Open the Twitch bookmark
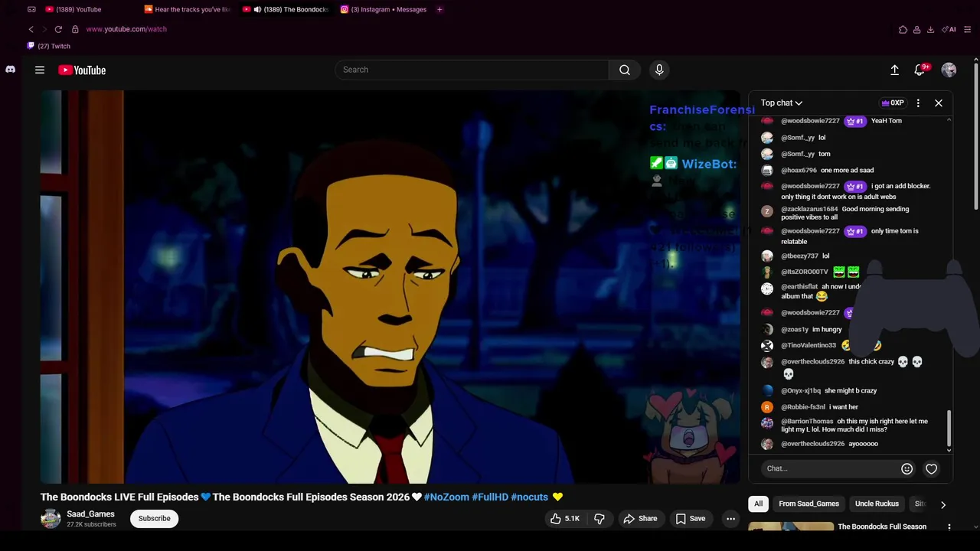 pos(49,46)
